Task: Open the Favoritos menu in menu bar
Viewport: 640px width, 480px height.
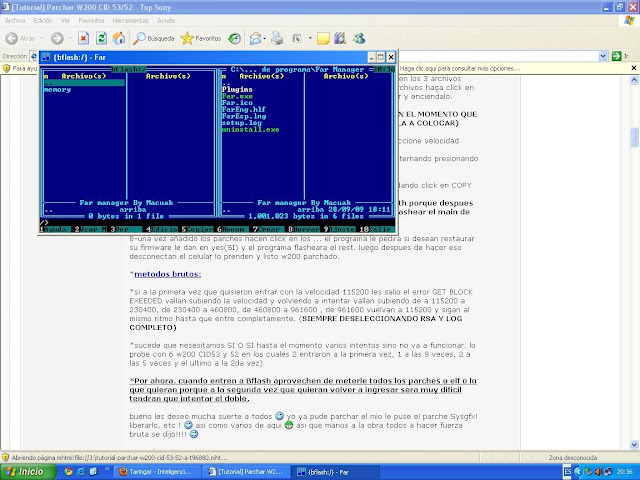Action: pyautogui.click(x=91, y=20)
